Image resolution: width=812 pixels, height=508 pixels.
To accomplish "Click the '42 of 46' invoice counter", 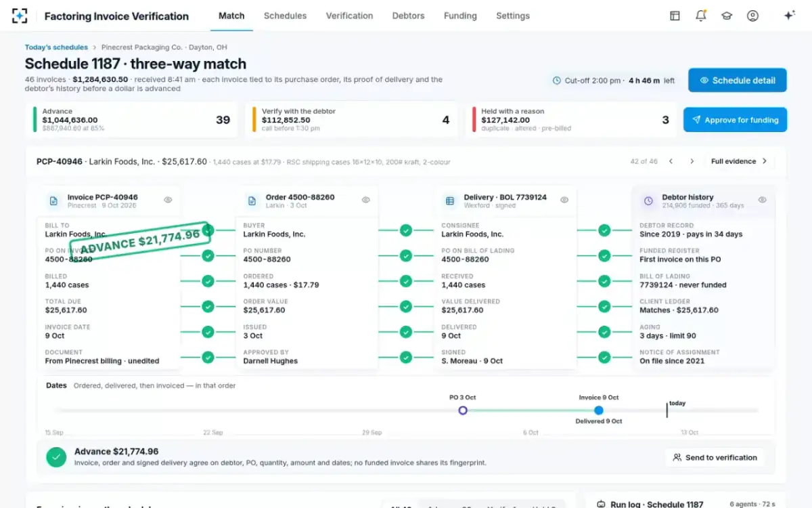I will (644, 161).
